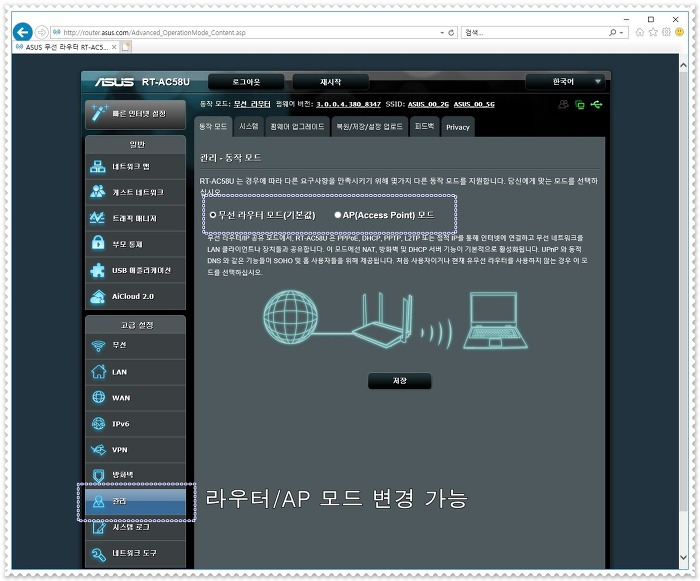Click the page vertical scrollbar up arrow
This screenshot has width=700, height=581.
point(683,65)
